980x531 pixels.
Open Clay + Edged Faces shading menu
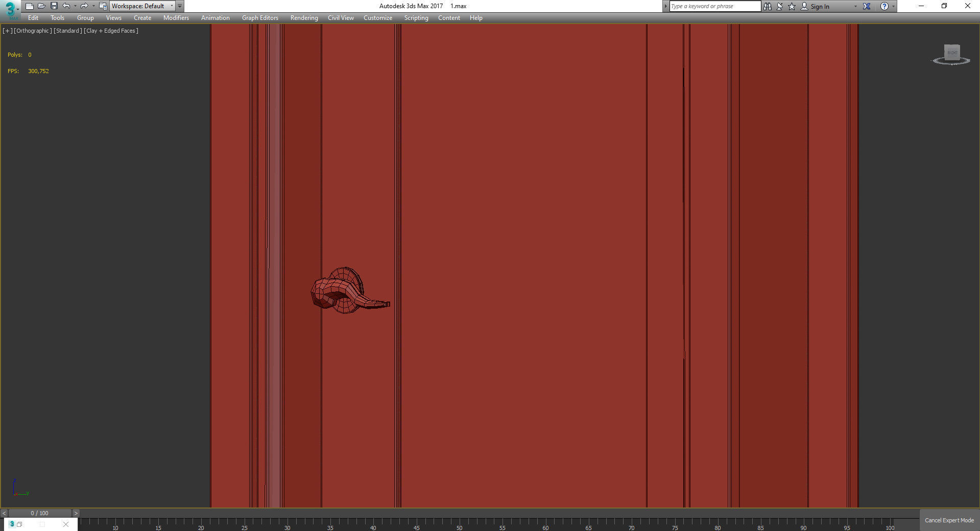click(x=111, y=31)
